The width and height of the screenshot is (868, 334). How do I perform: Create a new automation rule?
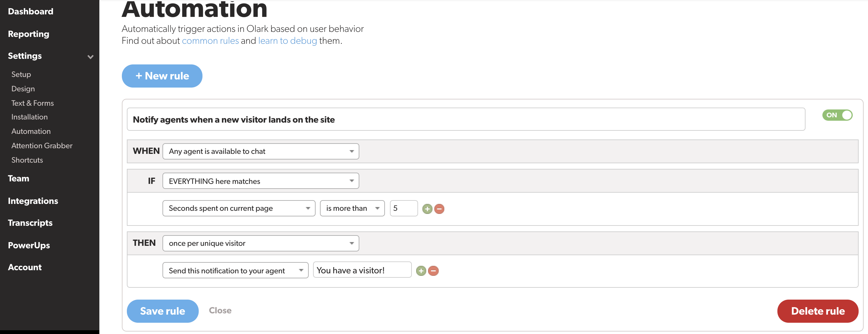(x=162, y=76)
